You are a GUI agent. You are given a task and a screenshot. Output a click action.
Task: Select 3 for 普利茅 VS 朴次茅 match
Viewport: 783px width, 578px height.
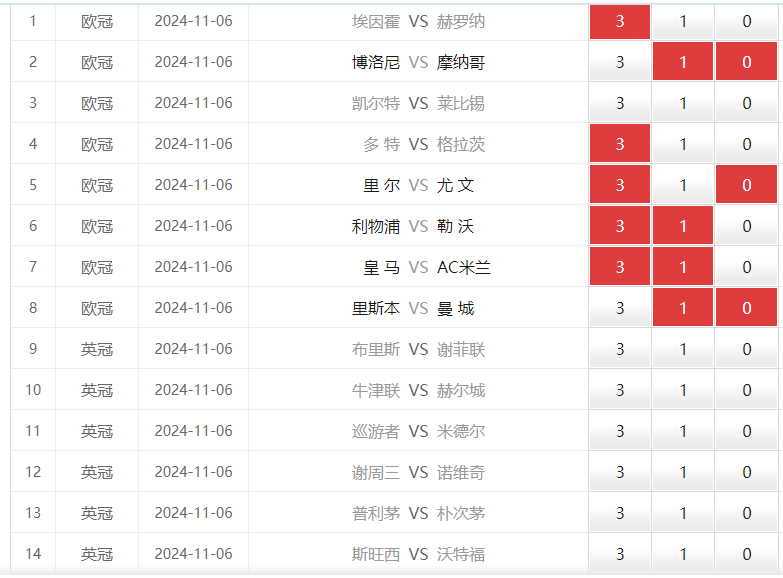point(620,513)
